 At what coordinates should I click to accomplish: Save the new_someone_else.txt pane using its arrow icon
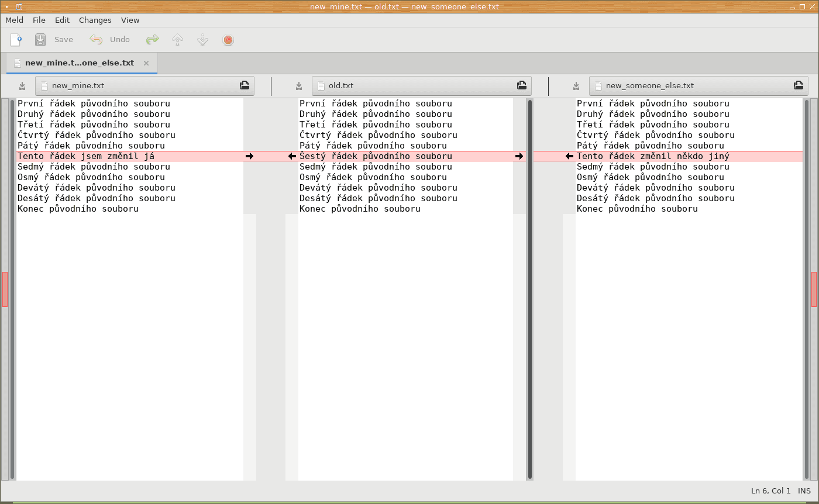[576, 86]
